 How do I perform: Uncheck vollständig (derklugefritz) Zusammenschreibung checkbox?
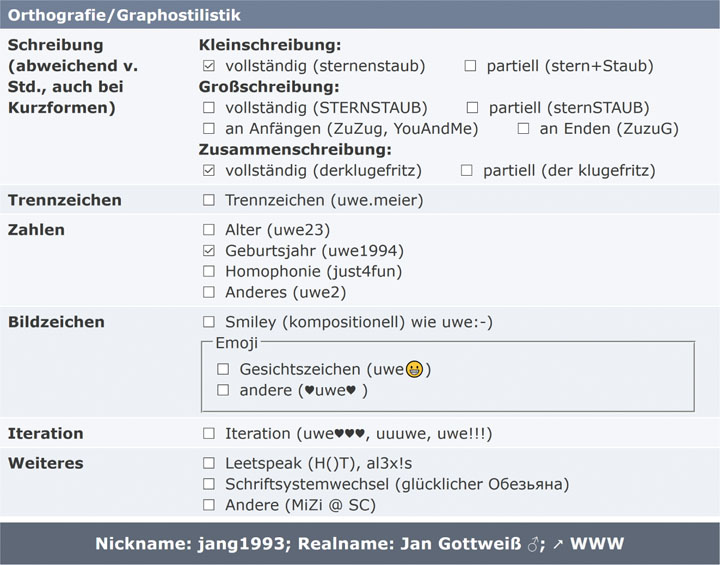coord(209,170)
